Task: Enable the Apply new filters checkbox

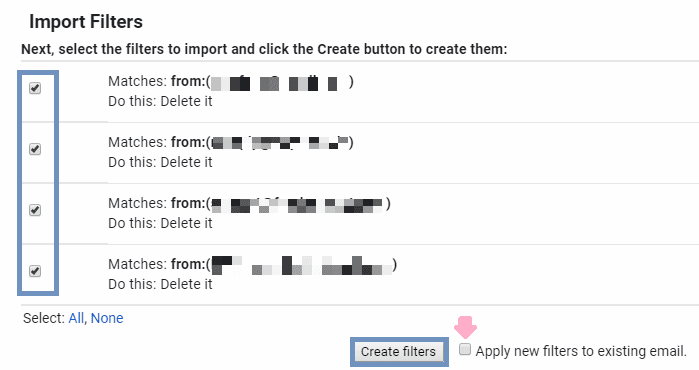Action: pos(465,349)
